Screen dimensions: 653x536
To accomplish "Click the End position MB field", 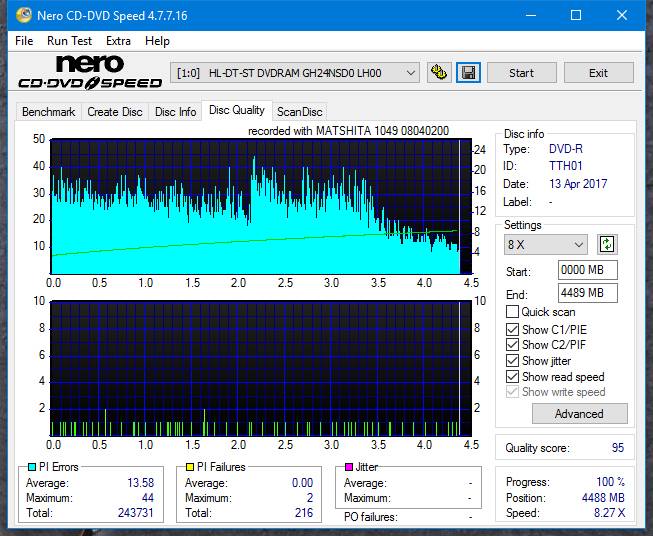I will click(x=587, y=293).
